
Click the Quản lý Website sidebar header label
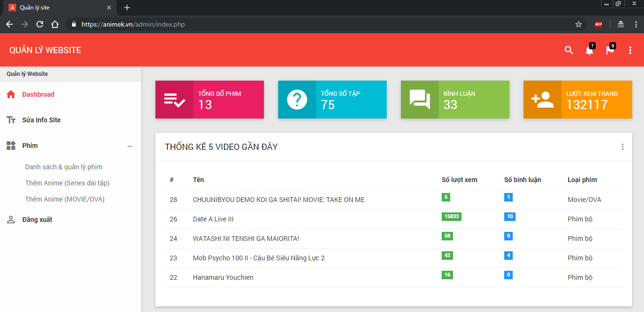(x=27, y=74)
